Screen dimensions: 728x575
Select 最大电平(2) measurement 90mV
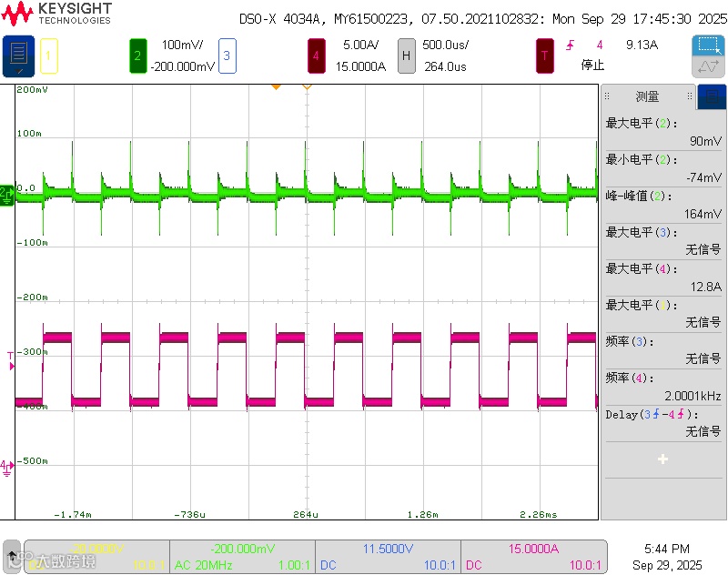(x=663, y=132)
